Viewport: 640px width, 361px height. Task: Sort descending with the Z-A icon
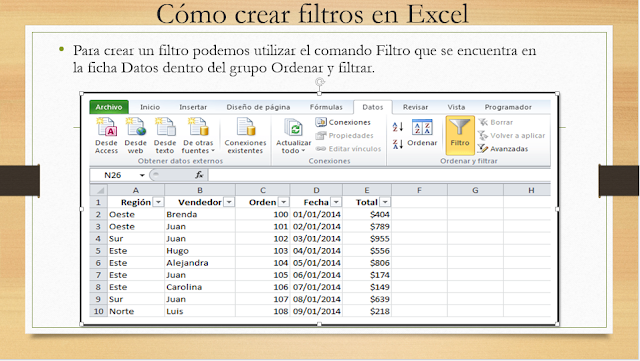(x=398, y=144)
